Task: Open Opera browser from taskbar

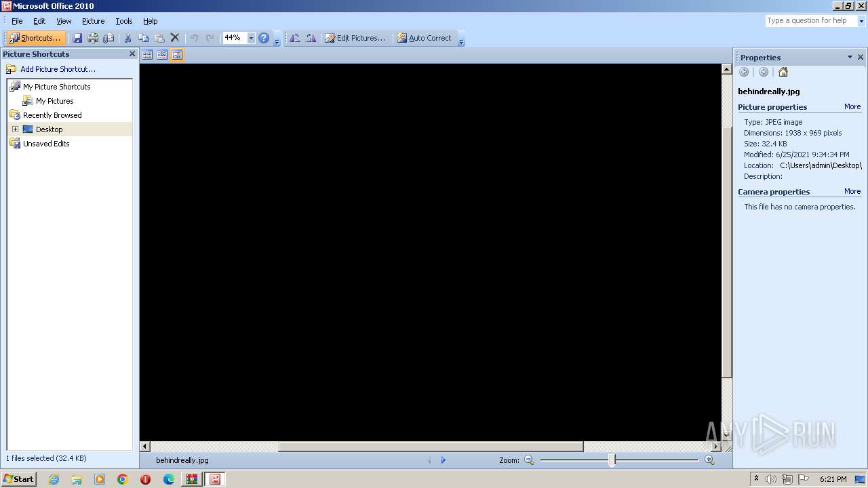Action: 146,479
